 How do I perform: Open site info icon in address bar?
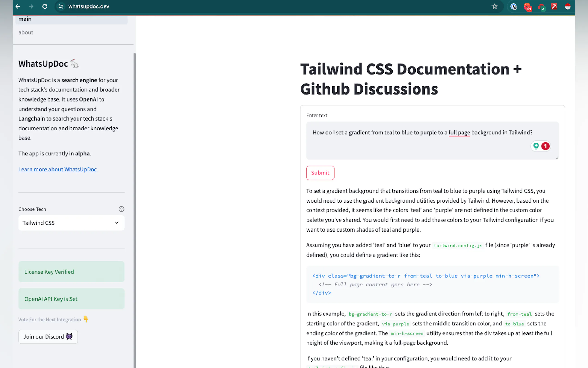(x=61, y=6)
